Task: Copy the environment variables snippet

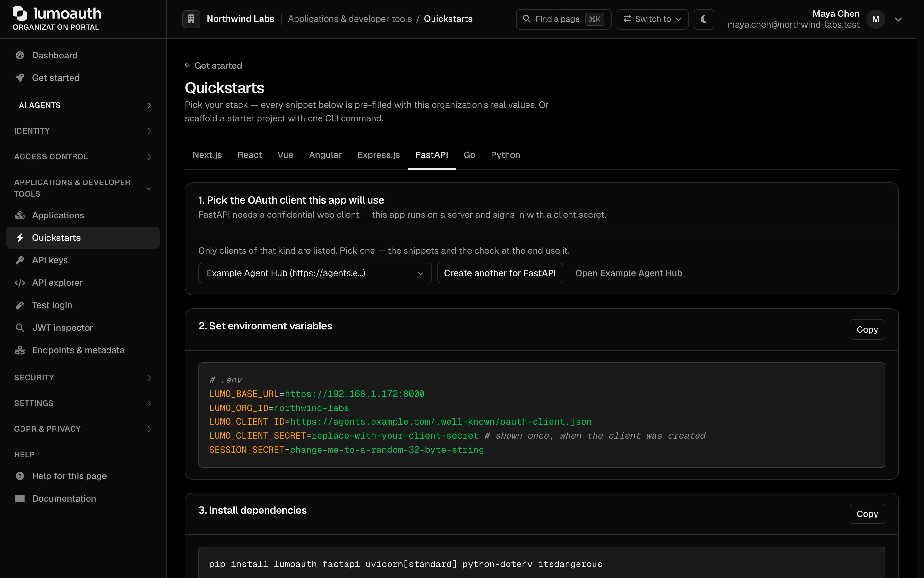Action: 867,329
